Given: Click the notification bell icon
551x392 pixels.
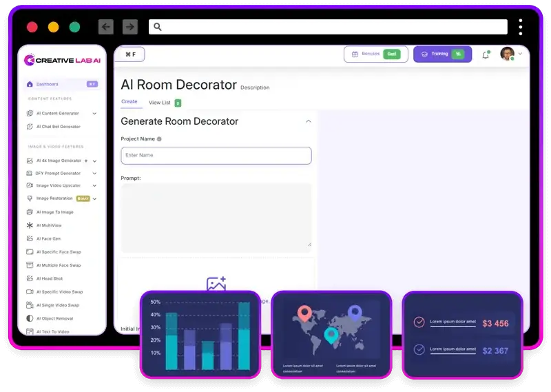Looking at the screenshot, I should [x=485, y=55].
